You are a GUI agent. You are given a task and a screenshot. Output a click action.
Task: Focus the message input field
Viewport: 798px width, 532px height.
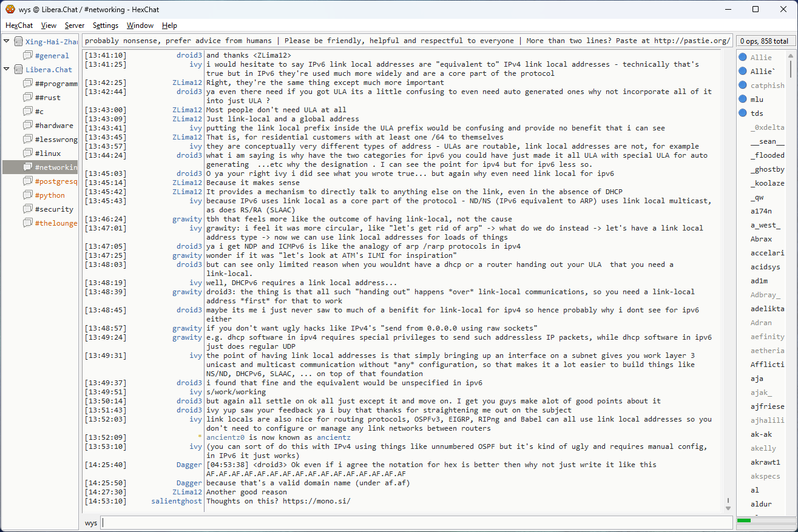tap(417, 523)
